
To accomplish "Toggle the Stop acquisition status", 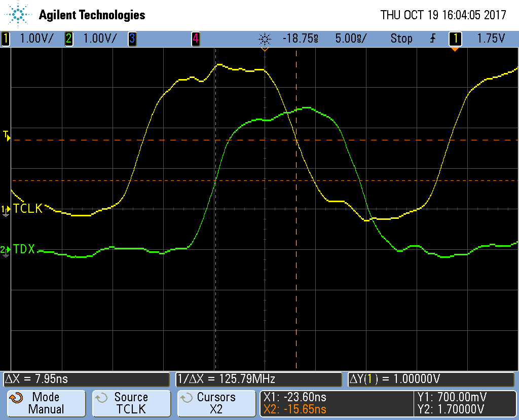I will tap(401, 39).
